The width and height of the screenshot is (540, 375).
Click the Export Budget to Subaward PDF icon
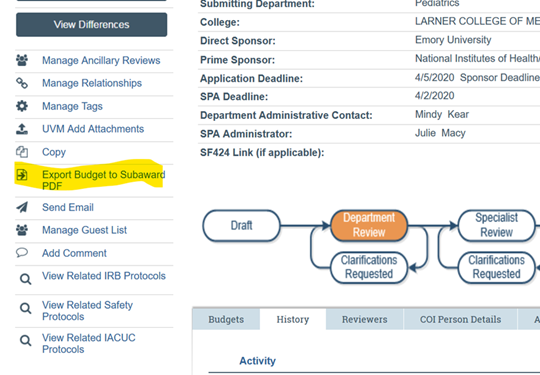tap(22, 175)
